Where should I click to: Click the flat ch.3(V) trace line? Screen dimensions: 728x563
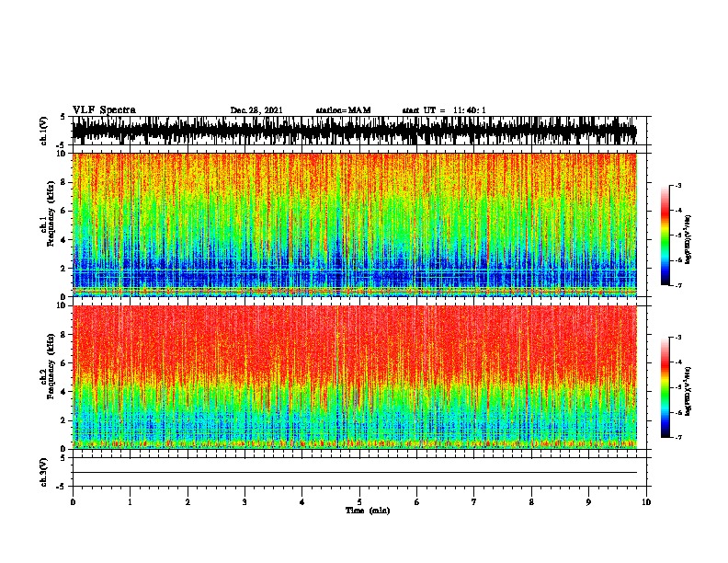click(x=354, y=473)
